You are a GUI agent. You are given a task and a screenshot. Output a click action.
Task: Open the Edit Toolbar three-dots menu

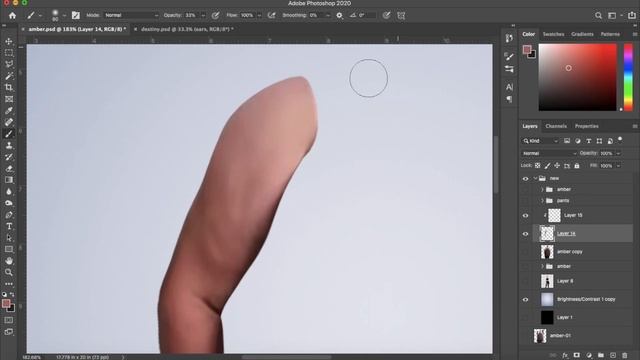pos(9,284)
